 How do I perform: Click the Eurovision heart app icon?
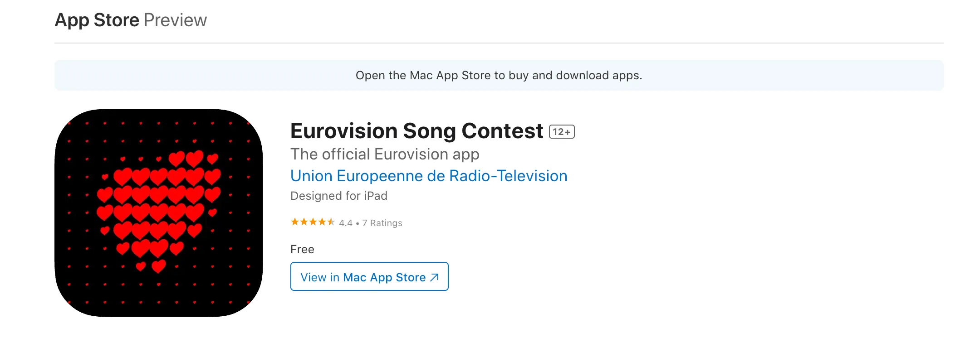[x=159, y=212]
